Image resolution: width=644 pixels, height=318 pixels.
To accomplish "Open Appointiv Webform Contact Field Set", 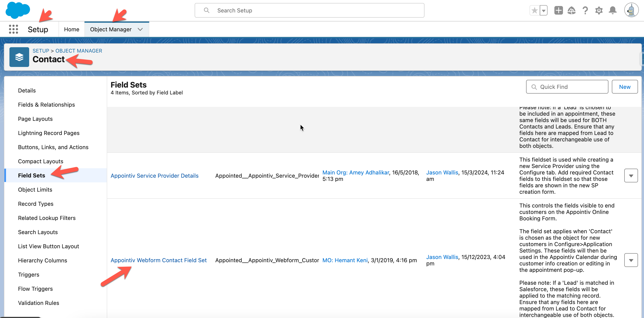I will 158,260.
